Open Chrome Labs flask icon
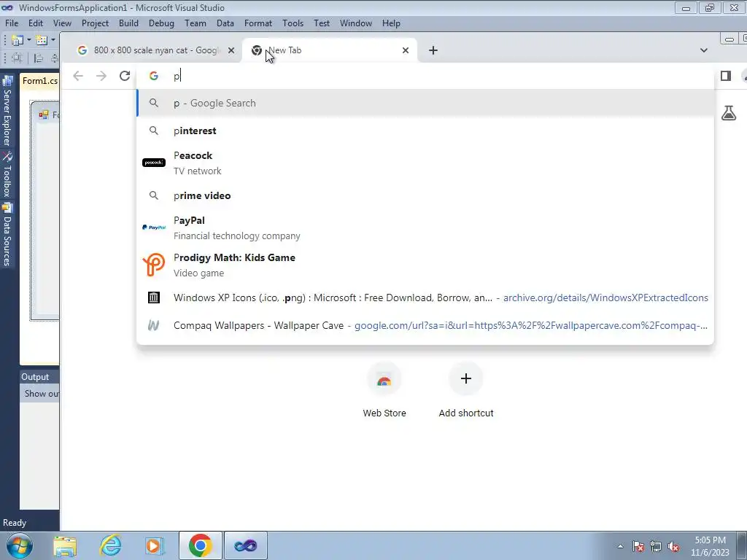 729,113
